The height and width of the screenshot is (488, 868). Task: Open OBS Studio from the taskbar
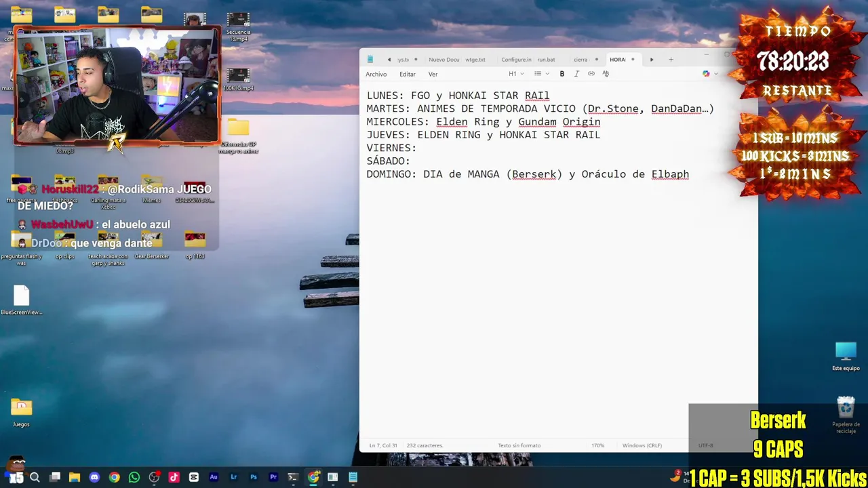coord(154,477)
